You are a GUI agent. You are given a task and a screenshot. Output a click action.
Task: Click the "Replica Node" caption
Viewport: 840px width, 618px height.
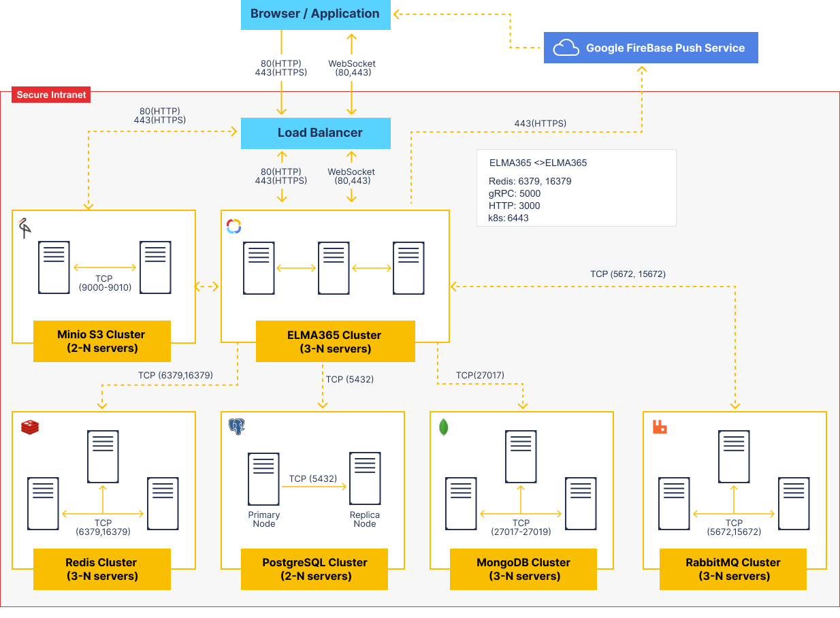click(x=365, y=519)
